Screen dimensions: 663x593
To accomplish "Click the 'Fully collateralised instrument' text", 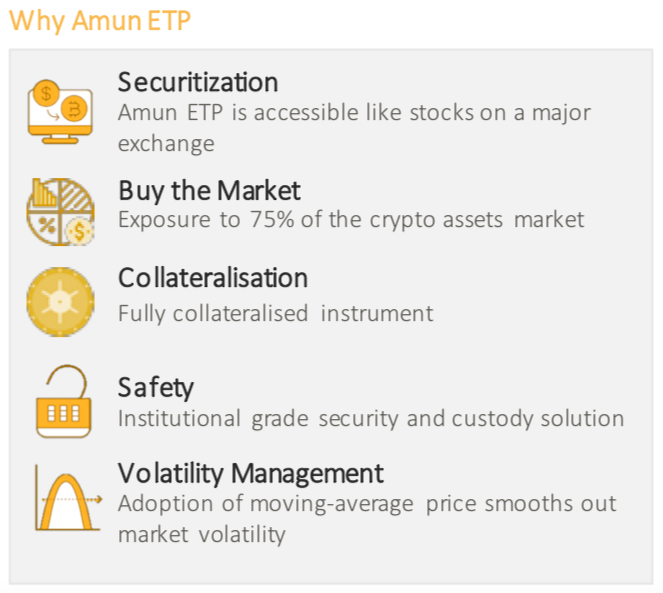I will coord(276,314).
